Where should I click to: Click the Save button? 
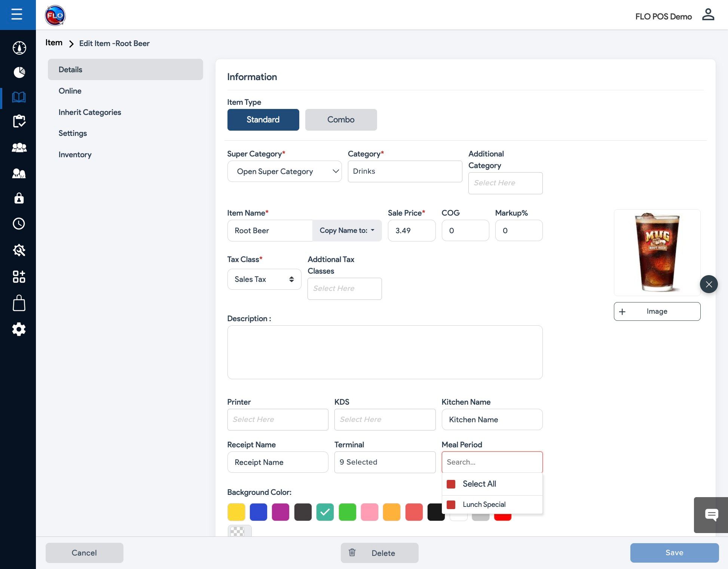pyautogui.click(x=674, y=553)
